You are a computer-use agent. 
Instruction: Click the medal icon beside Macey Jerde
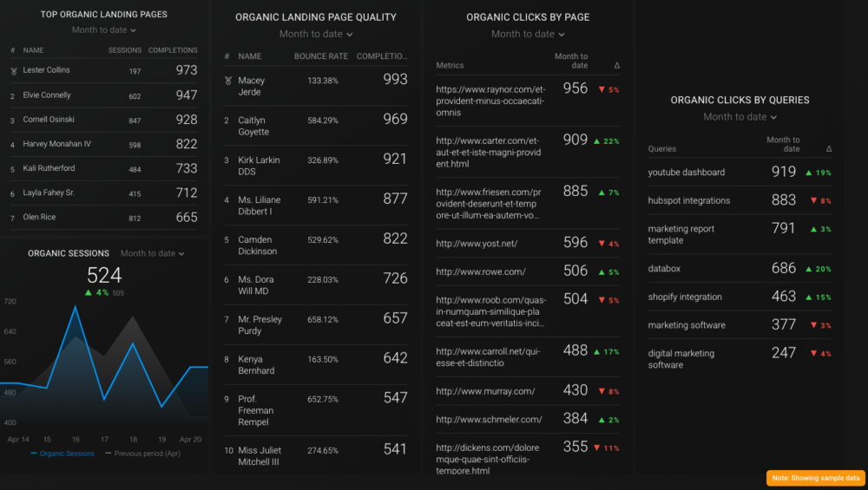(x=227, y=81)
